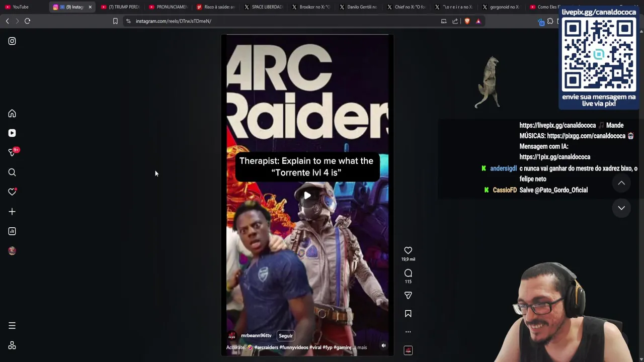Switch to Risco à saúde tab
Screen dimensions: 644x362
215,7
